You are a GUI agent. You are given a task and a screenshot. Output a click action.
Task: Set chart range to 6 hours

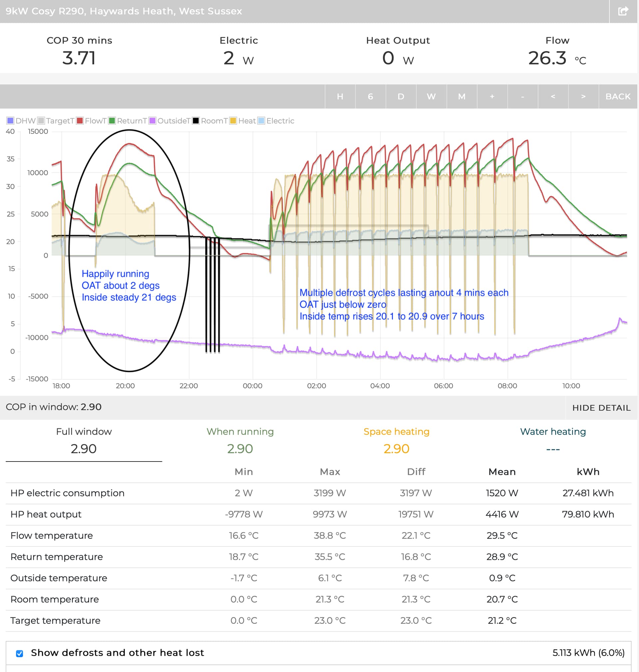pyautogui.click(x=370, y=97)
